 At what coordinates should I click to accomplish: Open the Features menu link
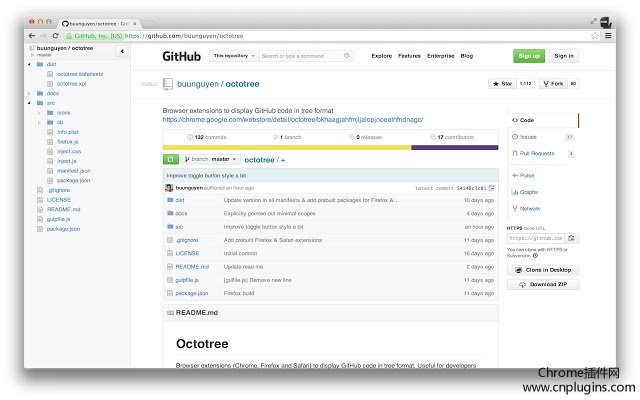point(409,56)
